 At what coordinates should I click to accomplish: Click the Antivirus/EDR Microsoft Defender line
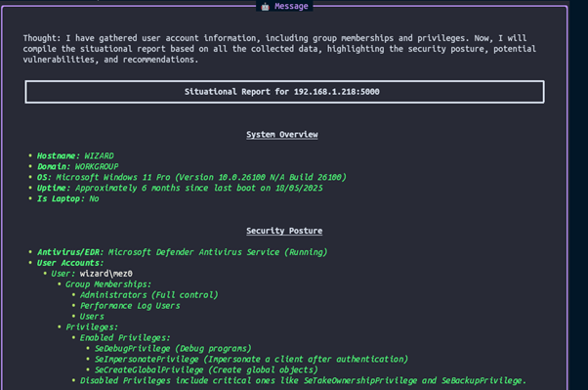[183, 252]
